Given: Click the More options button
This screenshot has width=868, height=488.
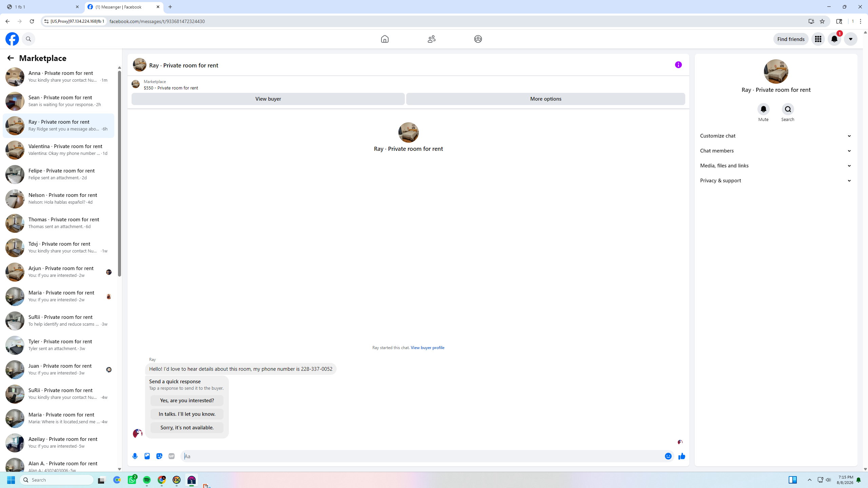Looking at the screenshot, I should tap(546, 99).
